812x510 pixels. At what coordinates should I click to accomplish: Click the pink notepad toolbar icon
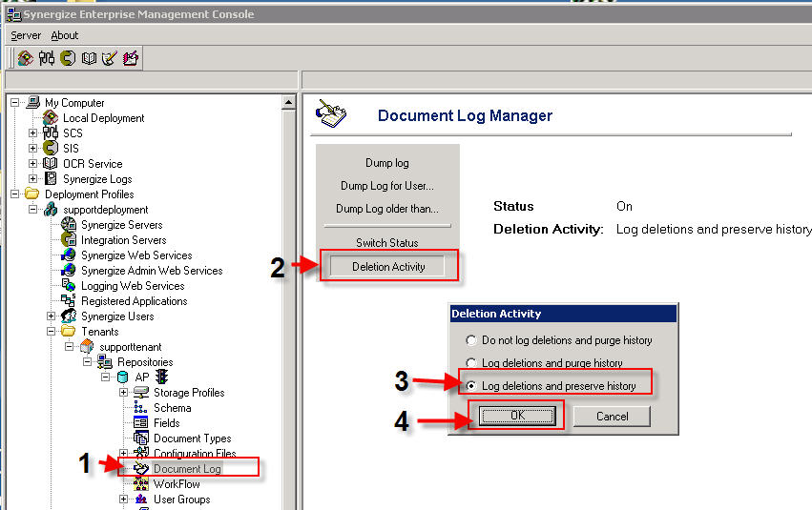click(x=131, y=58)
